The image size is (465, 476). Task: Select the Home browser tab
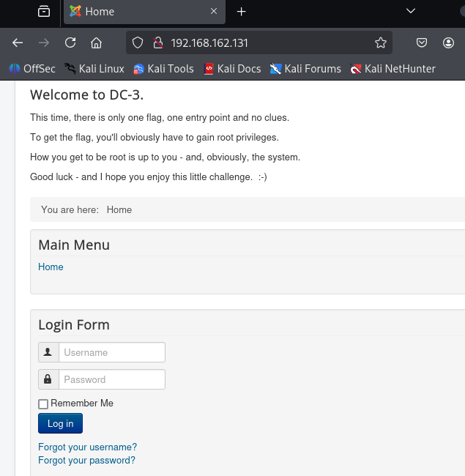[x=144, y=12]
